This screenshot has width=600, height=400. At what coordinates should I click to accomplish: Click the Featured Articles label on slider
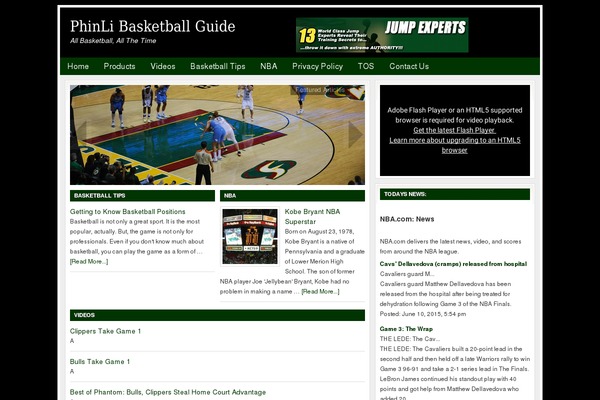click(x=320, y=90)
